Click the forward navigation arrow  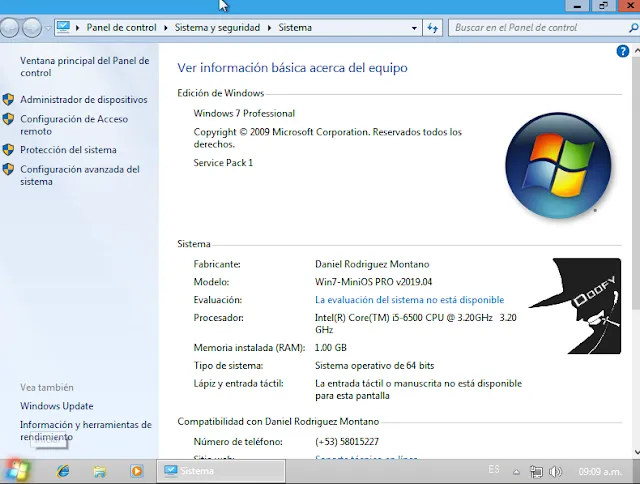32,28
